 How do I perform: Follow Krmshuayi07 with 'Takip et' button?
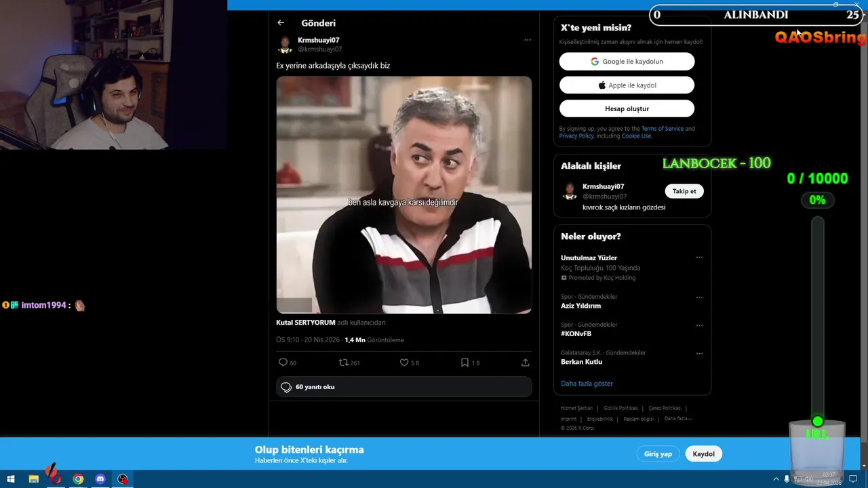pos(684,191)
